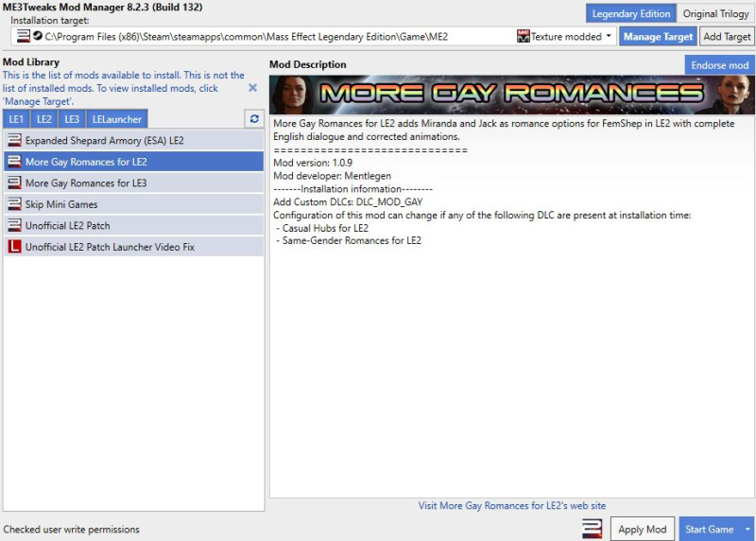Screen dimensions: 756x541
Task: Click the Manage Target button
Action: coord(658,37)
